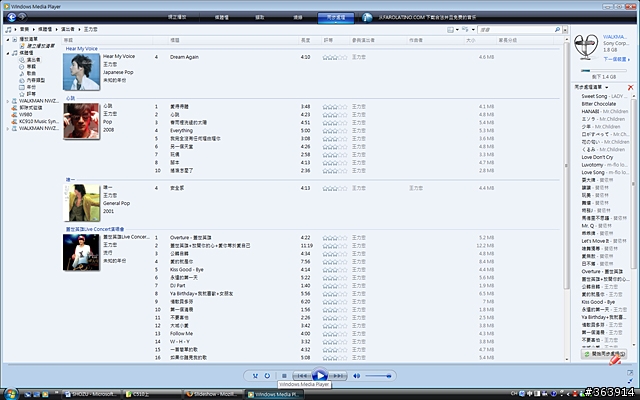Open the 媒體櫃 Library tab
This screenshot has width=640, height=400.
(222, 17)
